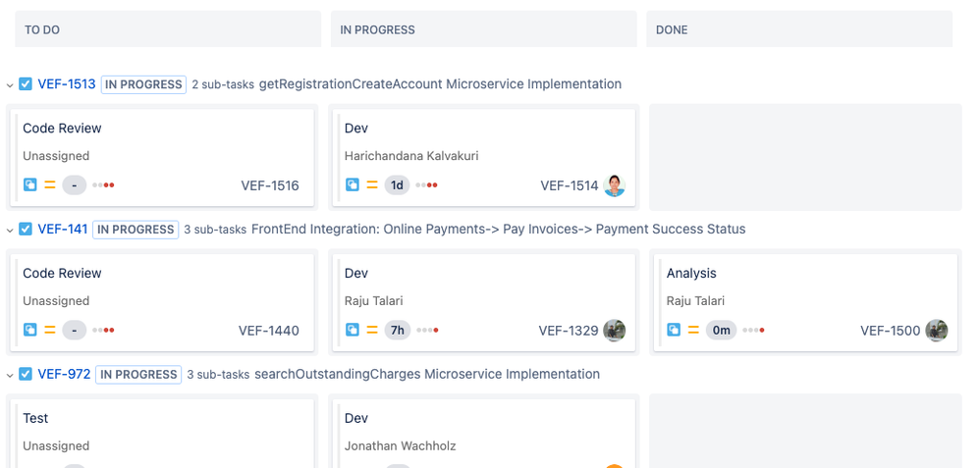The width and height of the screenshot is (980, 468).
Task: Click the status dots on VEF-1516 card
Action: coord(103,185)
